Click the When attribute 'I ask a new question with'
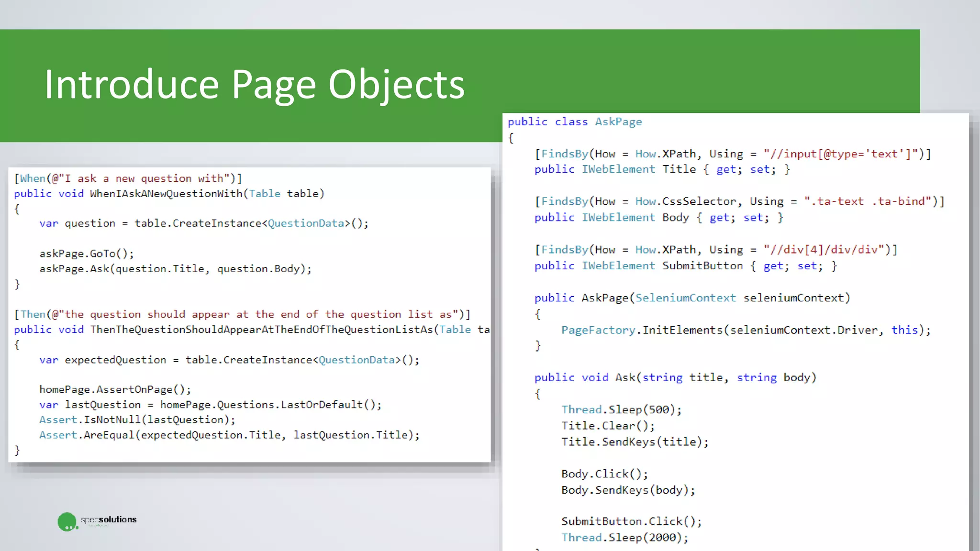 128,178
